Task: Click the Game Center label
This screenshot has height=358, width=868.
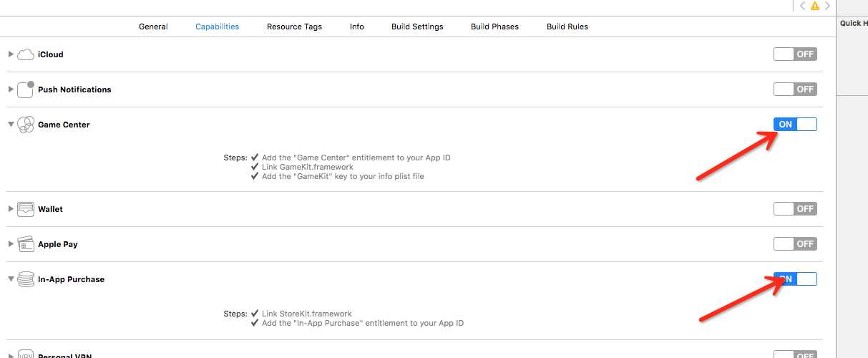Action: pyautogui.click(x=64, y=125)
